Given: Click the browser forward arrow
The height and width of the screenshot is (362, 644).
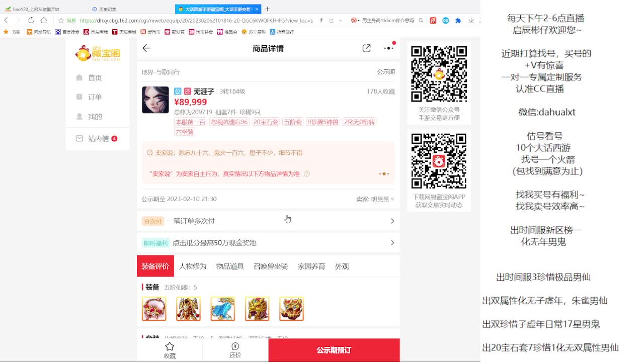Looking at the screenshot, I should pyautogui.click(x=19, y=20).
